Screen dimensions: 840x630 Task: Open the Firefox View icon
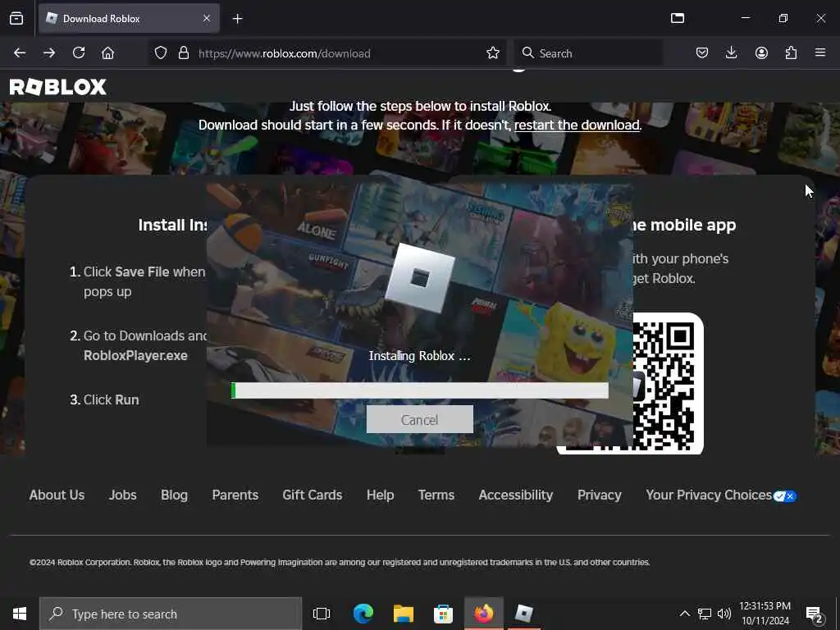pyautogui.click(x=16, y=18)
